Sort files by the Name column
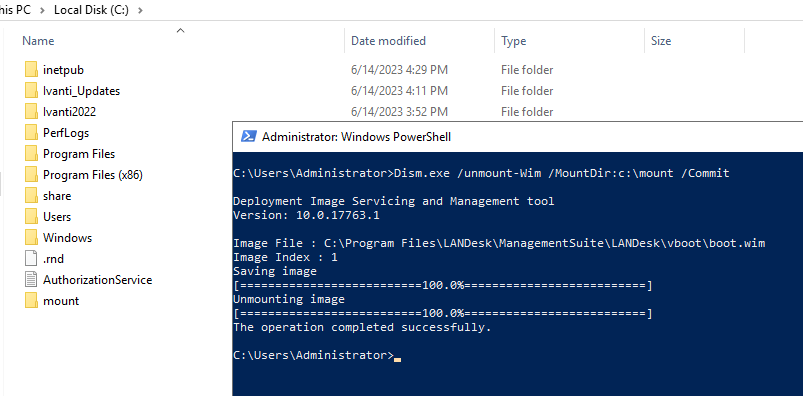Image resolution: width=803 pixels, height=396 pixels. [x=38, y=41]
